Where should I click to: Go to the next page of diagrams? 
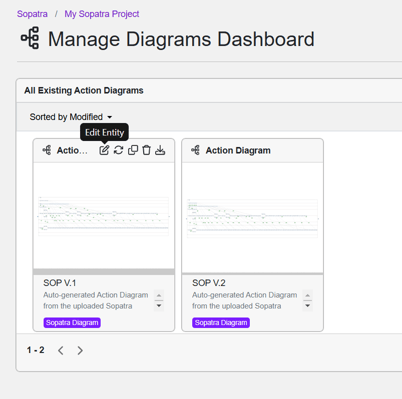pos(80,350)
